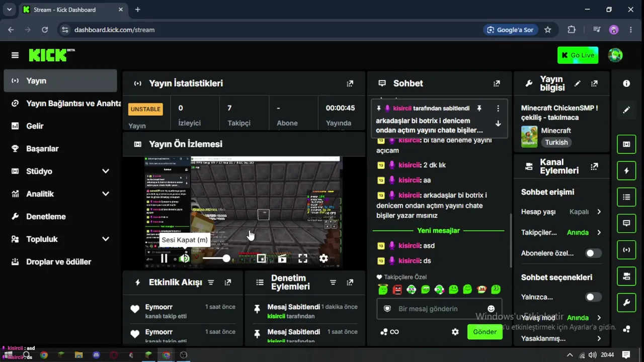
Task: Toggle the lightning activity feed icon in right toolbar
Action: click(x=626, y=170)
